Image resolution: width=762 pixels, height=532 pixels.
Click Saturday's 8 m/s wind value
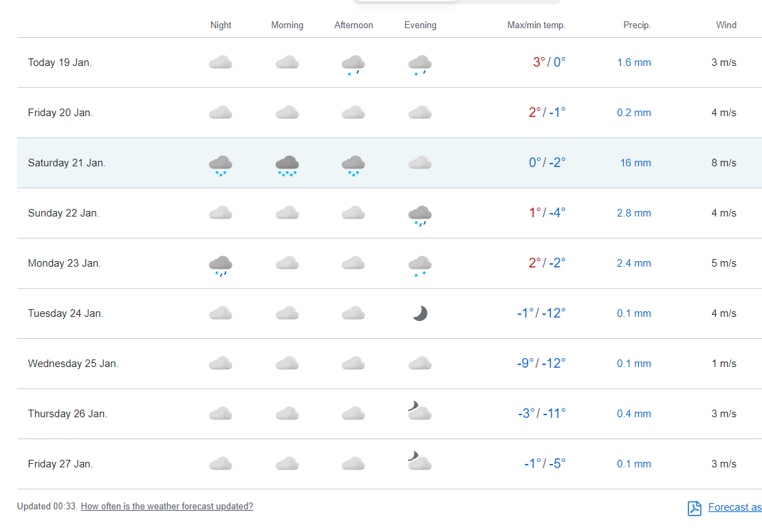click(723, 163)
